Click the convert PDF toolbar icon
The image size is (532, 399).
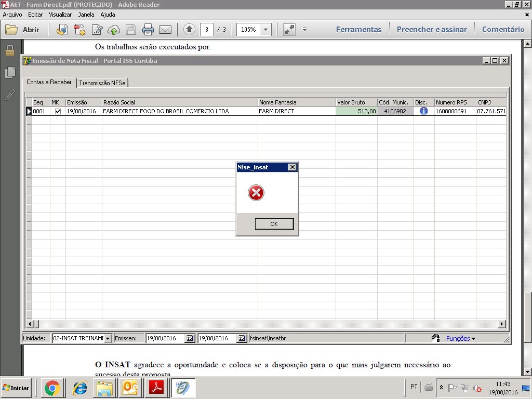tap(79, 30)
